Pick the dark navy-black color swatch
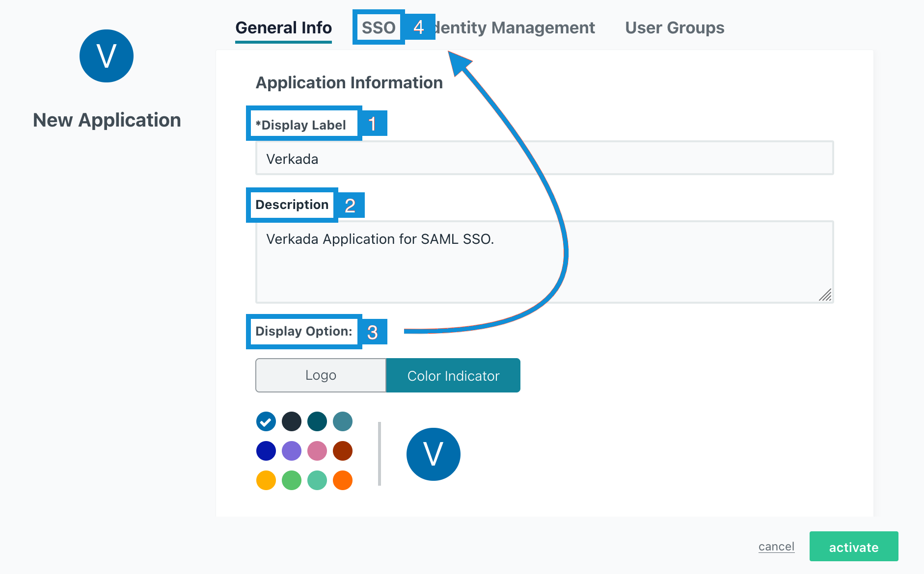 pos(292,421)
